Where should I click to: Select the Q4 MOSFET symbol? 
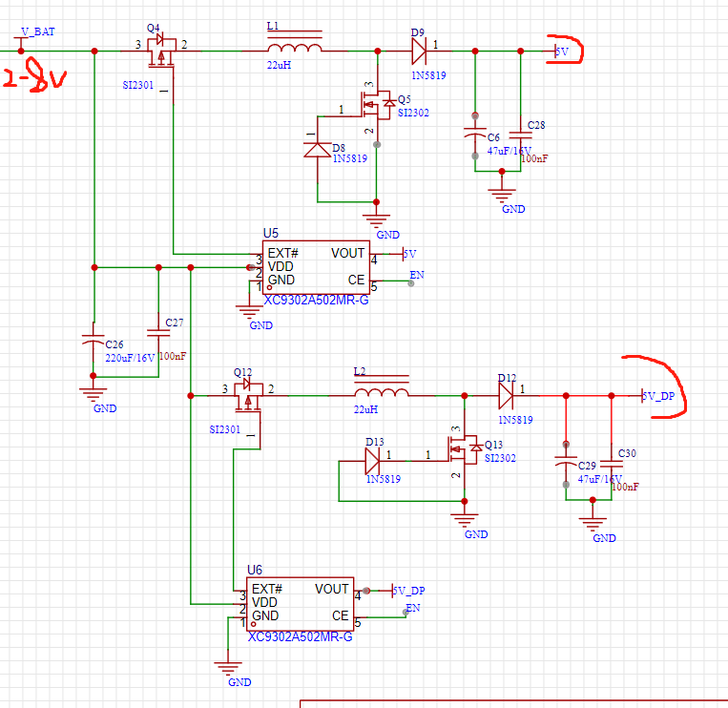[x=161, y=51]
